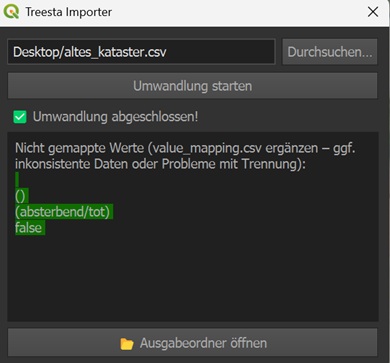This screenshot has height=363, width=390.
Task: Click the QGIS logo in the title bar
Action: 11,12
